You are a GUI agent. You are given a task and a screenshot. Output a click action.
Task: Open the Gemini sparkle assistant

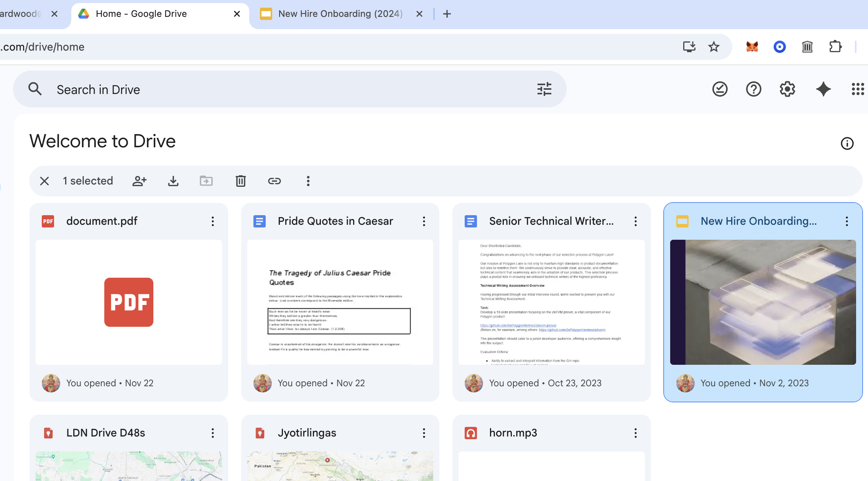(x=823, y=89)
